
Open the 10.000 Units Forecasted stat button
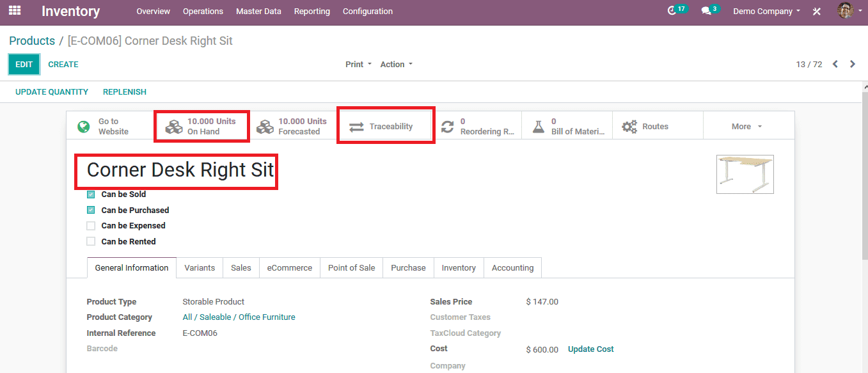292,127
